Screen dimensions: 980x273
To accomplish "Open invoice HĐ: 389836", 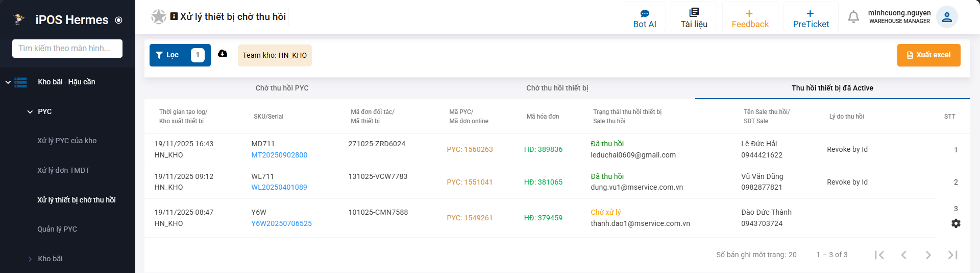I will (x=543, y=149).
